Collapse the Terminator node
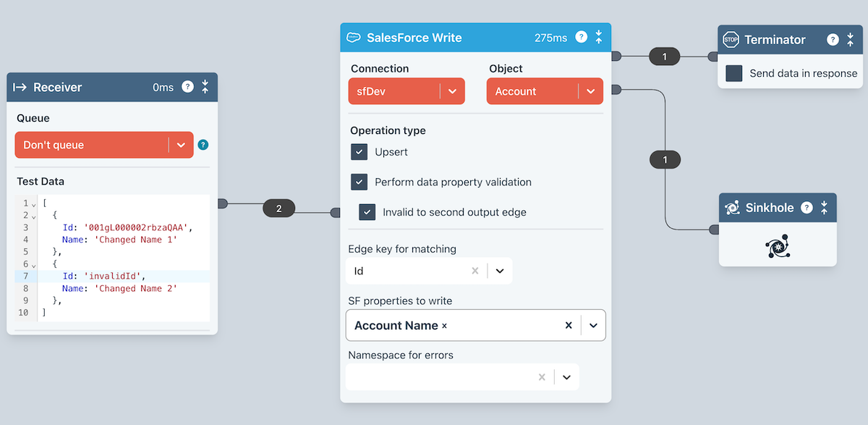868x425 pixels. (850, 40)
